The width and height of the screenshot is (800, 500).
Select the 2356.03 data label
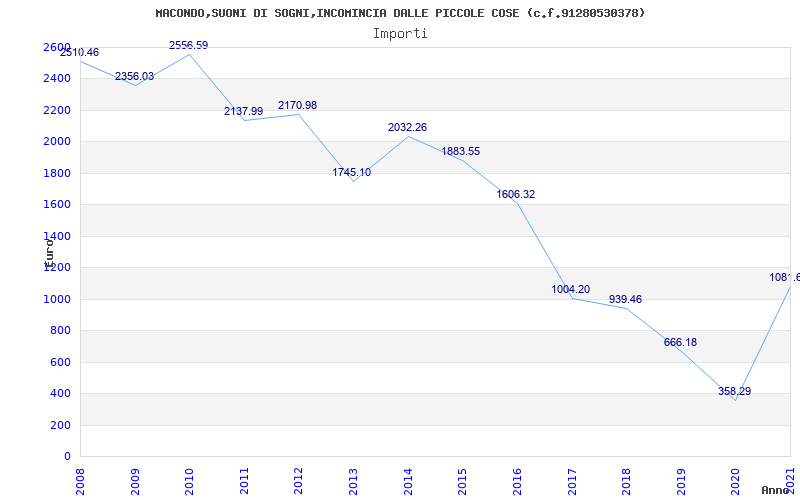click(x=134, y=77)
